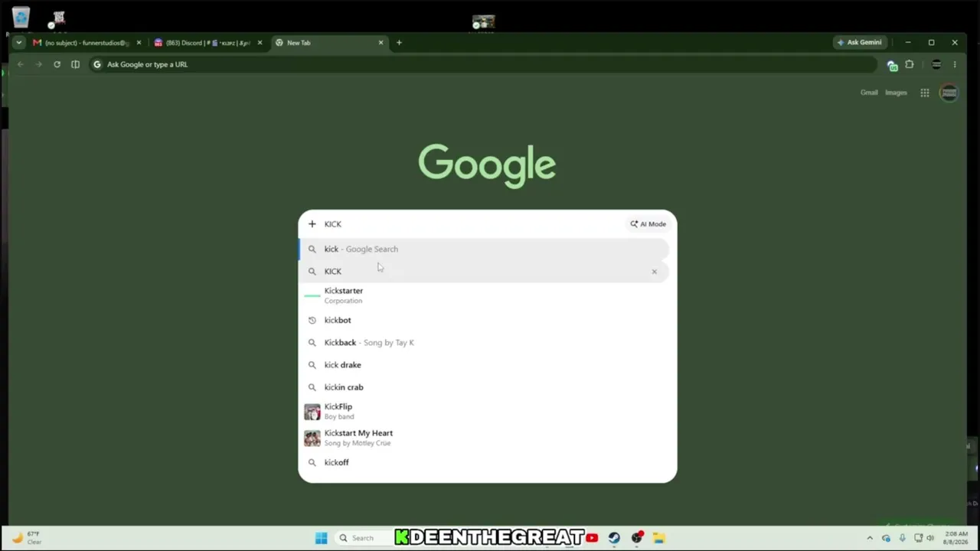Select the uppercase 'KICK' suggestion row
The image size is (980, 551).
[x=484, y=271]
